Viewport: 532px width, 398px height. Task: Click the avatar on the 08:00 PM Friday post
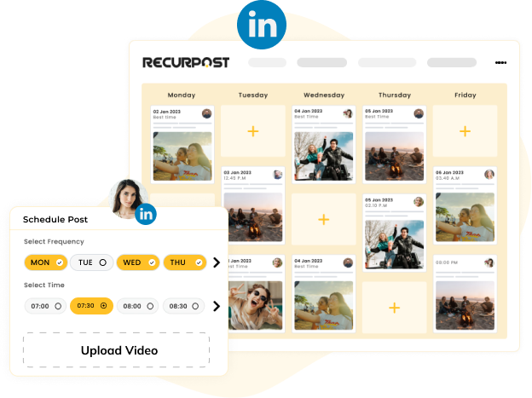(489, 262)
